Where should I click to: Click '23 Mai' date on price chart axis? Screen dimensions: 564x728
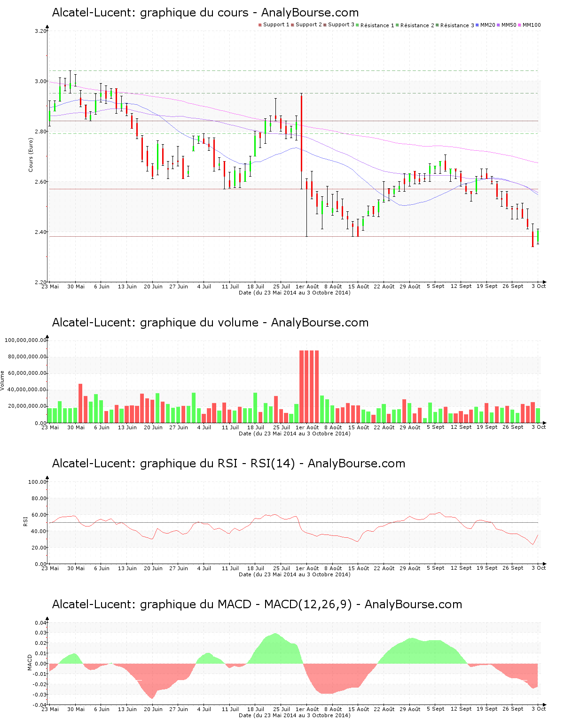50,287
